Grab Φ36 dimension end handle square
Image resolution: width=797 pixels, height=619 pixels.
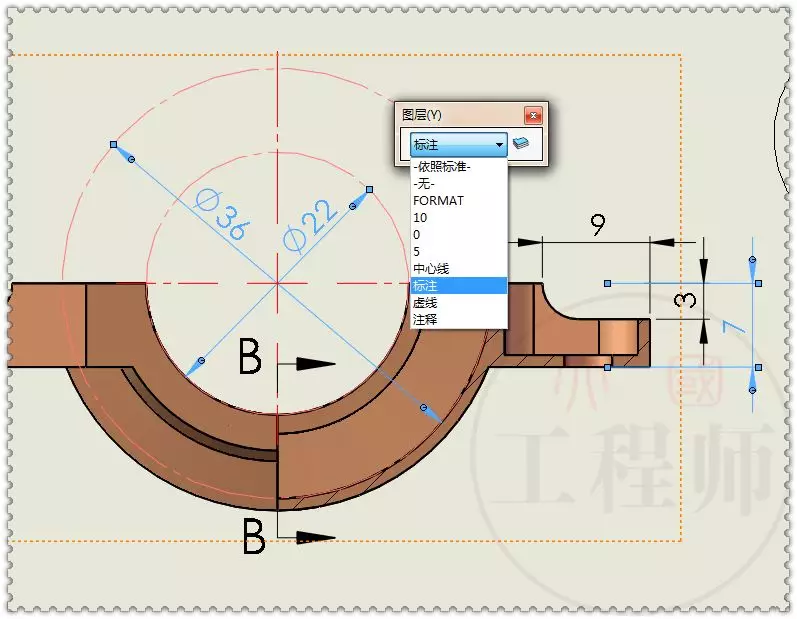[113, 145]
